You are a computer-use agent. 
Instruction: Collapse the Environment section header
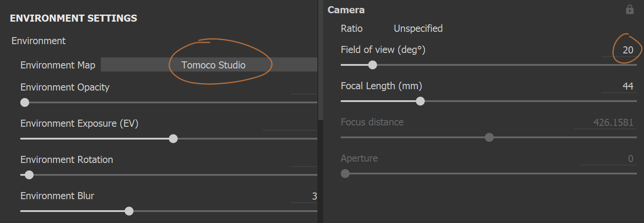38,41
